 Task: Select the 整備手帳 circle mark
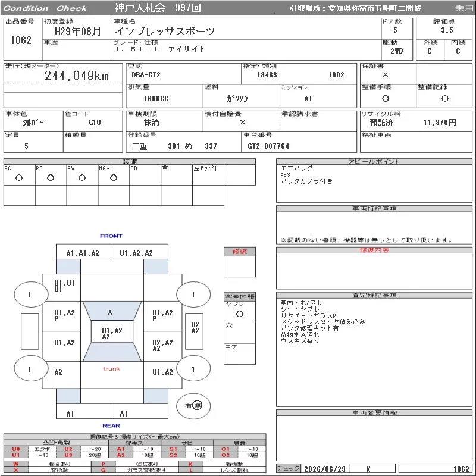(x=385, y=98)
